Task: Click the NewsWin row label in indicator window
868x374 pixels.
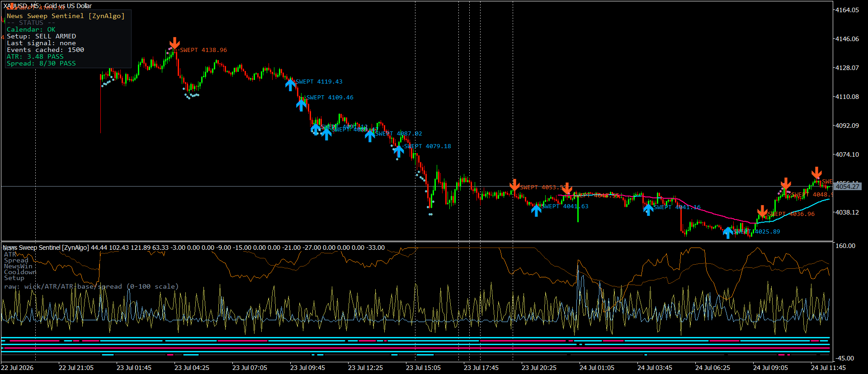Action: coord(18,266)
